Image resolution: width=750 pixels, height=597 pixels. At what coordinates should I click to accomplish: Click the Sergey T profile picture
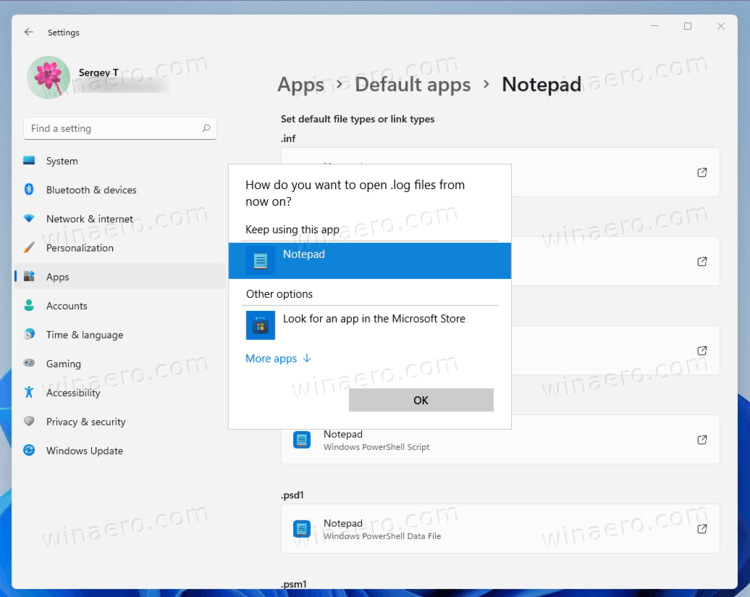48,77
